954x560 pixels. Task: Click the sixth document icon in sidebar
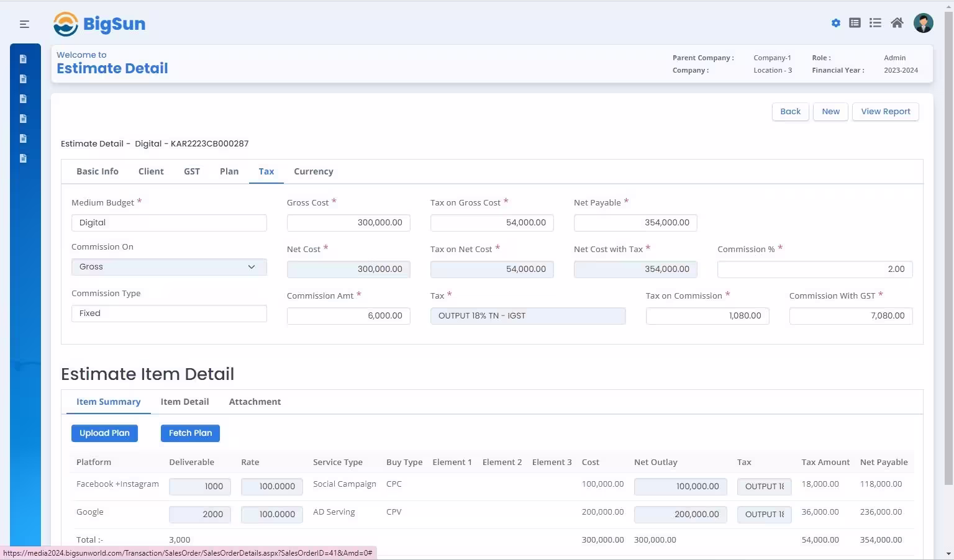point(24,158)
